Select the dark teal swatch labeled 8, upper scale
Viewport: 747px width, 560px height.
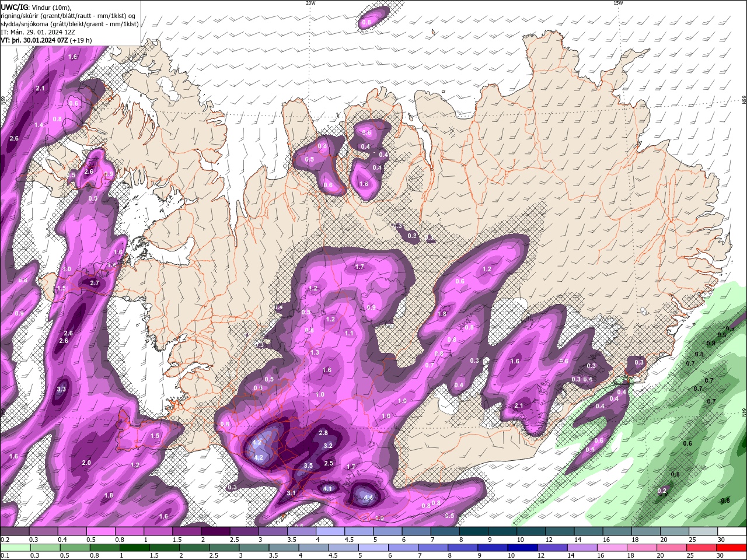[474, 531]
